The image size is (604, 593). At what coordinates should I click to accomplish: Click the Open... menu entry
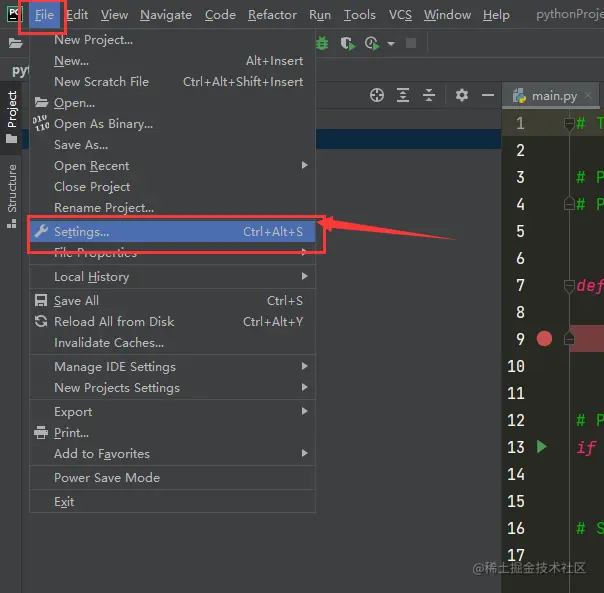[x=173, y=103]
